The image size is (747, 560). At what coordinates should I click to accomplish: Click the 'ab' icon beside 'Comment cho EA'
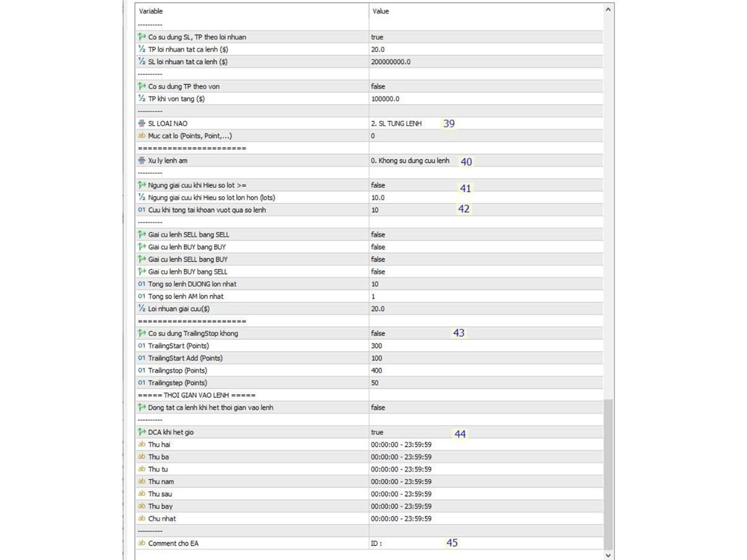[x=142, y=543]
